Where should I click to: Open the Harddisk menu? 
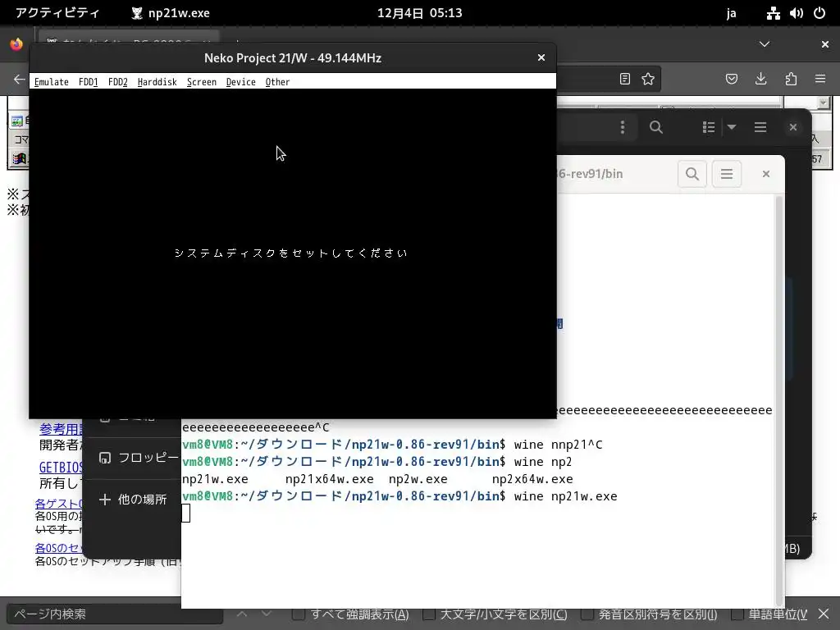pyautogui.click(x=157, y=82)
